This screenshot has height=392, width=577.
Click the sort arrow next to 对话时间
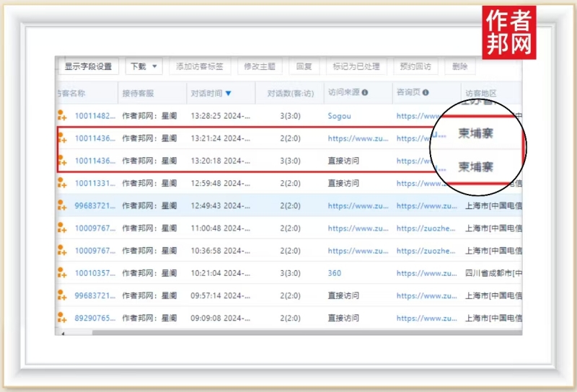pos(229,93)
